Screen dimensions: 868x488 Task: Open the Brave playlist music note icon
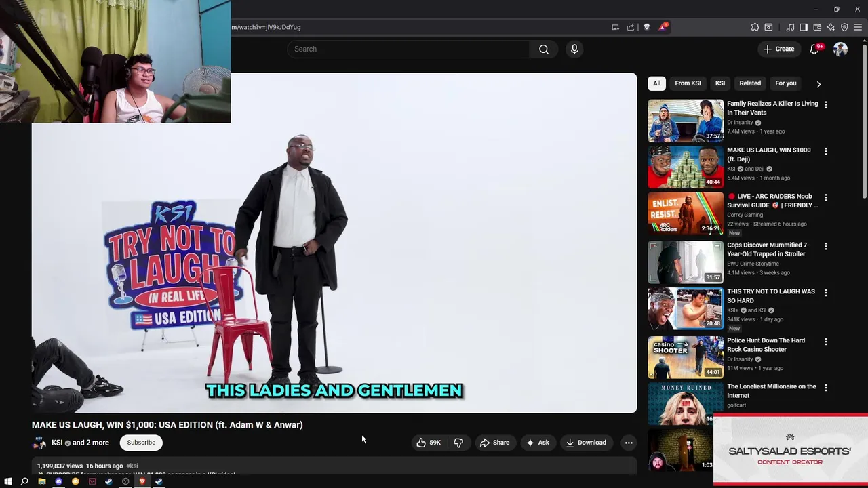[x=790, y=27]
